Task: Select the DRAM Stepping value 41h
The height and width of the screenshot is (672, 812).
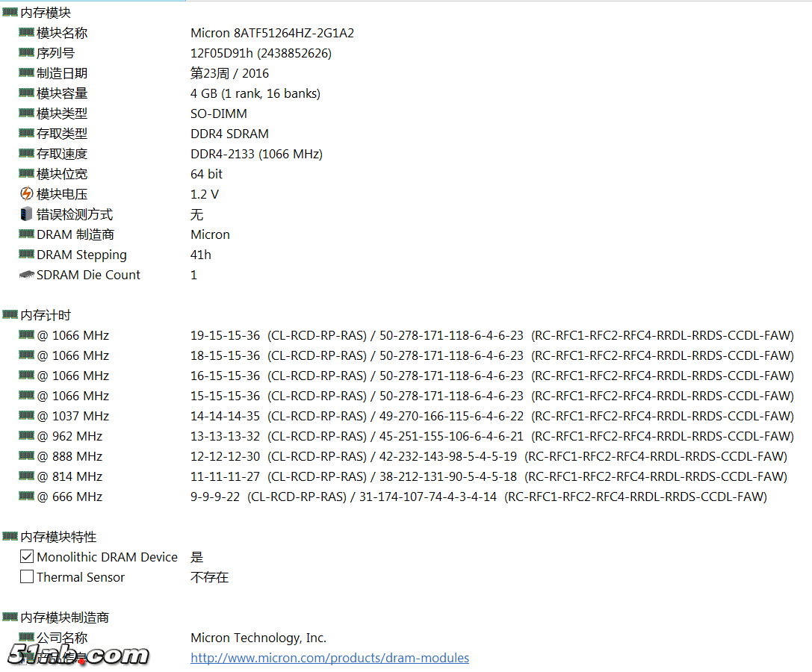Action: (201, 255)
